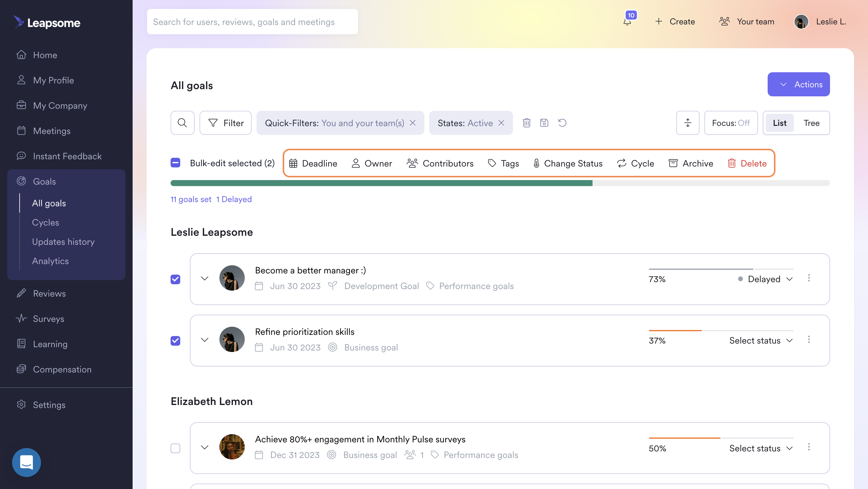
Task: Bulk-edit Owner for selected goals
Action: [x=372, y=163]
